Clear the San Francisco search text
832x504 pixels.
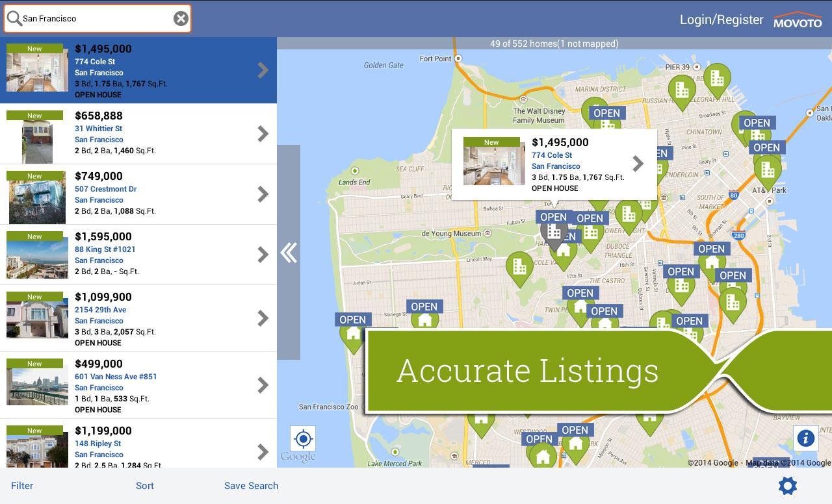[181, 18]
